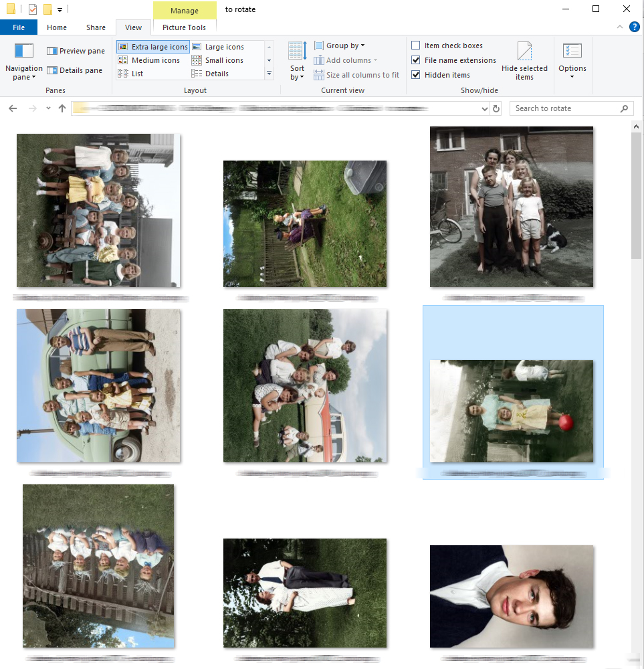Image resolution: width=644 pixels, height=669 pixels.
Task: Open the Sort by dropdown
Action: tap(297, 62)
